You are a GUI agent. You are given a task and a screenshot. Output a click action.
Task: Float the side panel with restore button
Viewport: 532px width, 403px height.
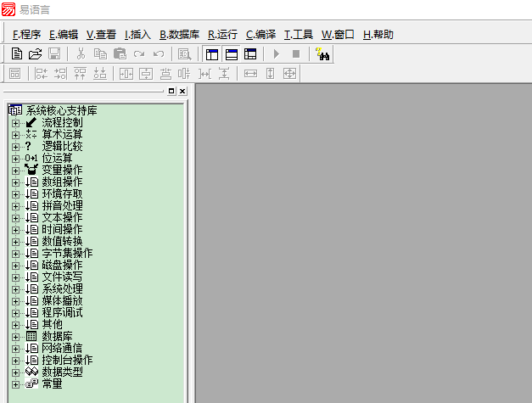click(x=171, y=91)
